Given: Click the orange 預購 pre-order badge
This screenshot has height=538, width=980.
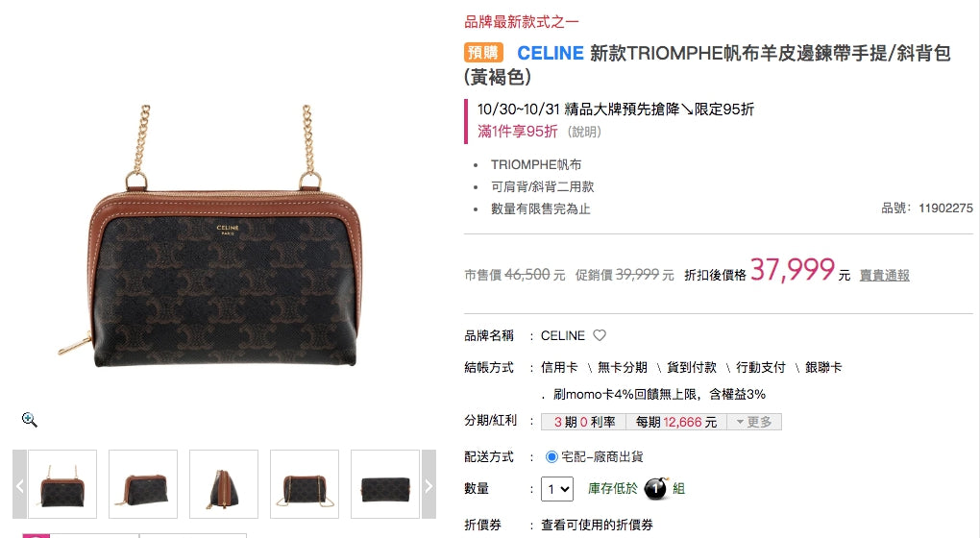Looking at the screenshot, I should pos(483,53).
